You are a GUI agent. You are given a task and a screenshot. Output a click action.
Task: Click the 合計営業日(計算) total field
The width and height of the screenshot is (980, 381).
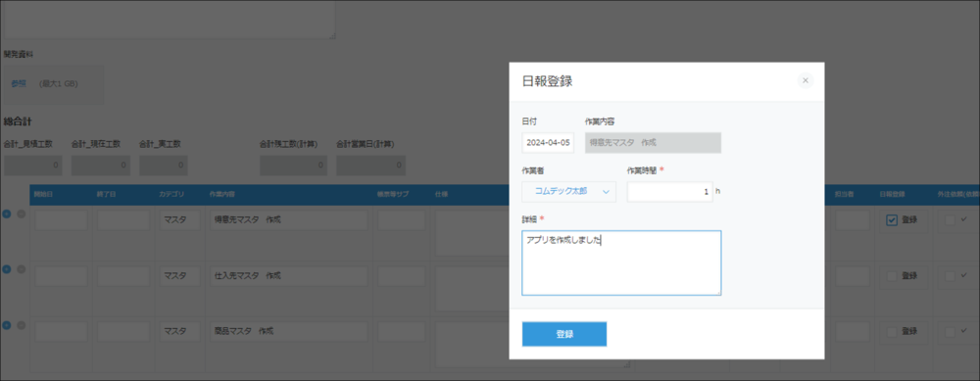[370, 166]
